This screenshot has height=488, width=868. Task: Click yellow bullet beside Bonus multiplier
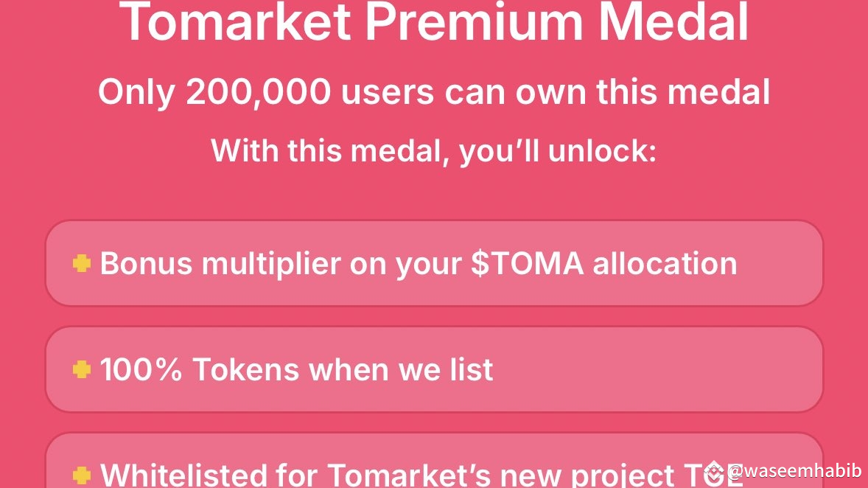81,264
